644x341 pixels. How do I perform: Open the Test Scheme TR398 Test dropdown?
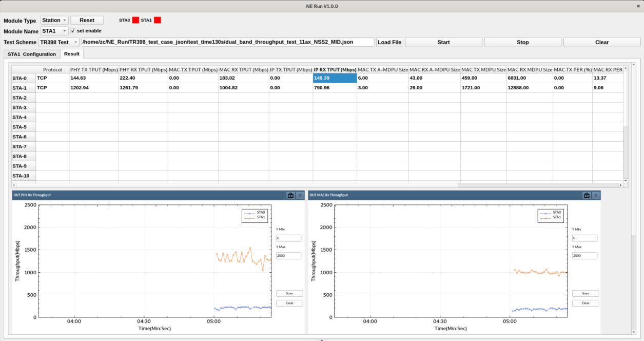coord(59,42)
